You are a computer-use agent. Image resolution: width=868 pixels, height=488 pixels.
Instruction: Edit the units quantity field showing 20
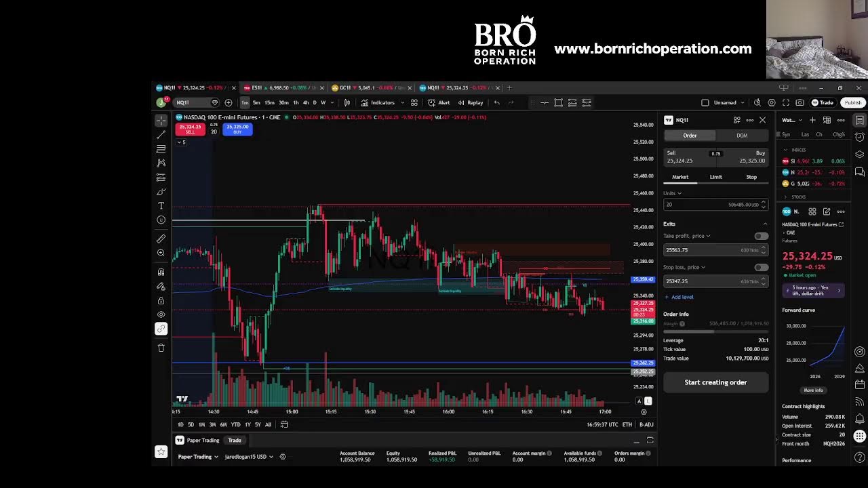click(x=715, y=204)
